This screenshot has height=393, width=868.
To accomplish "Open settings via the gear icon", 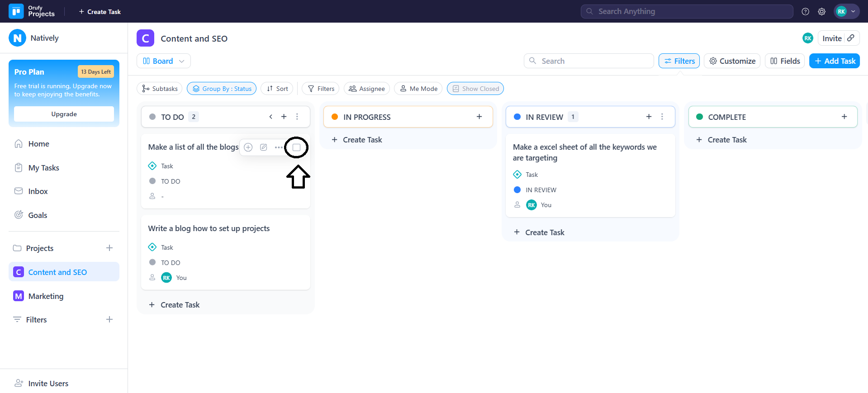I will pyautogui.click(x=821, y=12).
